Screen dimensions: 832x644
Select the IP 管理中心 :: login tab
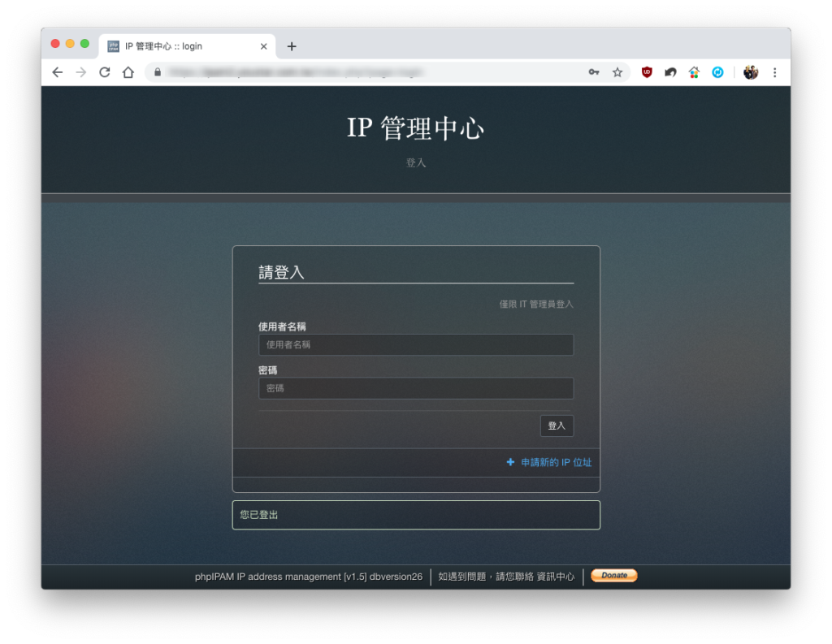coord(187,46)
